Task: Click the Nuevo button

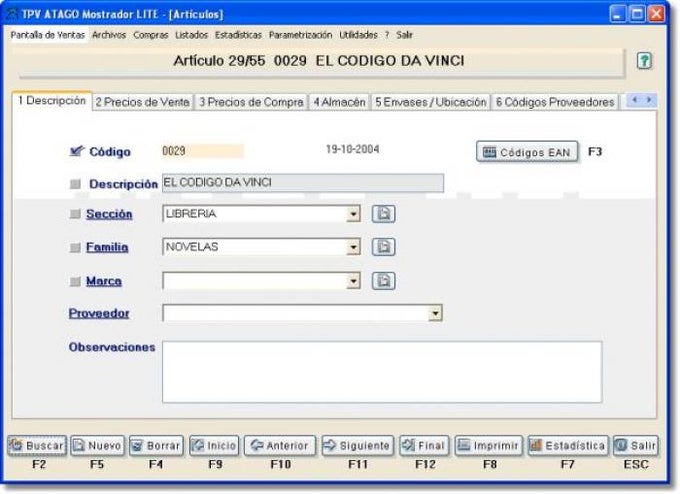Action: tap(98, 445)
